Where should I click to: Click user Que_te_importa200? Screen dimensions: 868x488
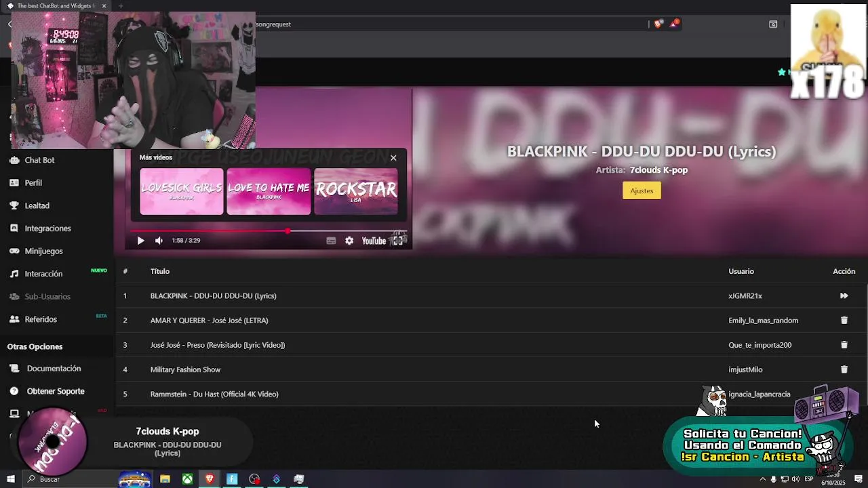tap(759, 345)
